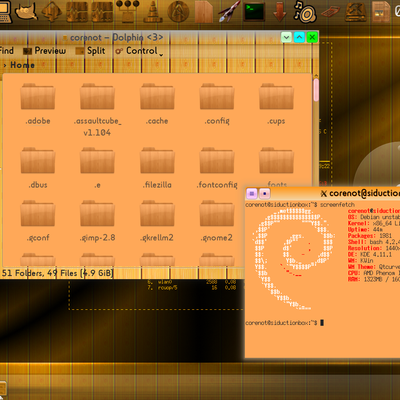Launch the calculator dock icon
This screenshot has width=400, height=400.
click(331, 12)
